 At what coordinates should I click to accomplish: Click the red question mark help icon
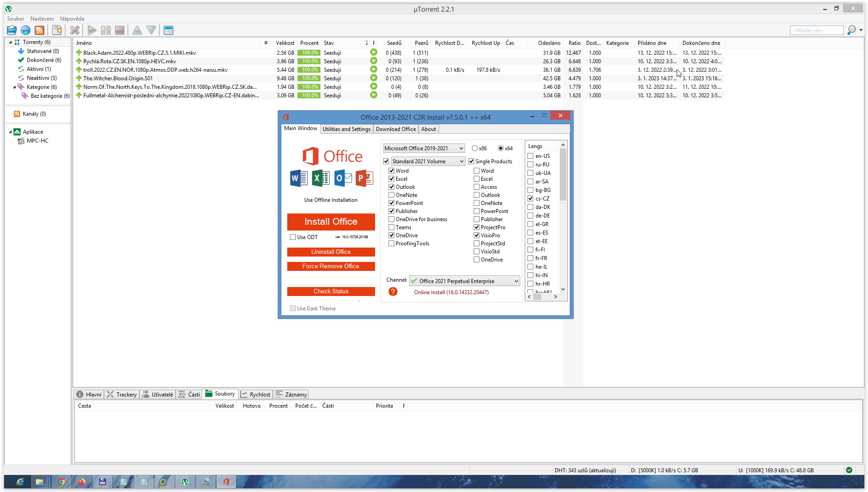pos(393,292)
